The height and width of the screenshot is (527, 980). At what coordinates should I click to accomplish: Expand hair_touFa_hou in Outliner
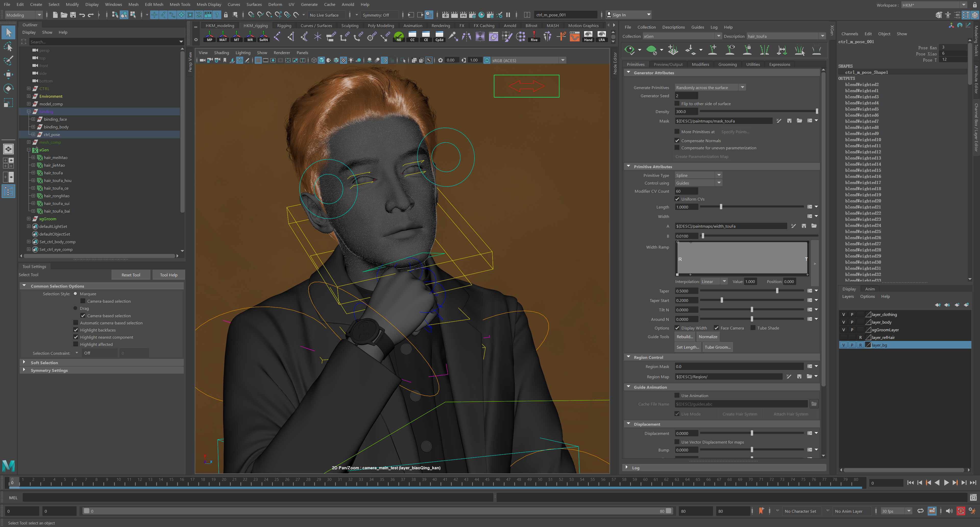point(33,180)
